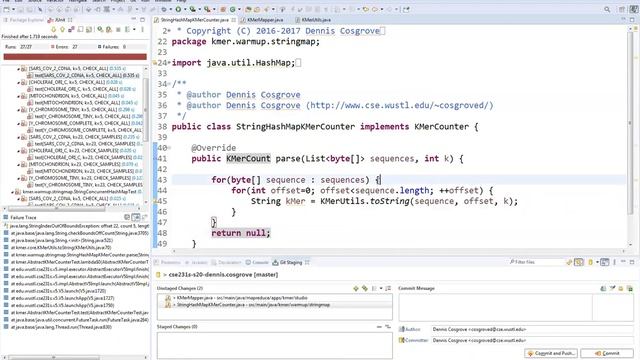Image resolution: width=640 pixels, height=360 pixels.
Task: Open the Declaration tab
Action: [x=226, y=262]
